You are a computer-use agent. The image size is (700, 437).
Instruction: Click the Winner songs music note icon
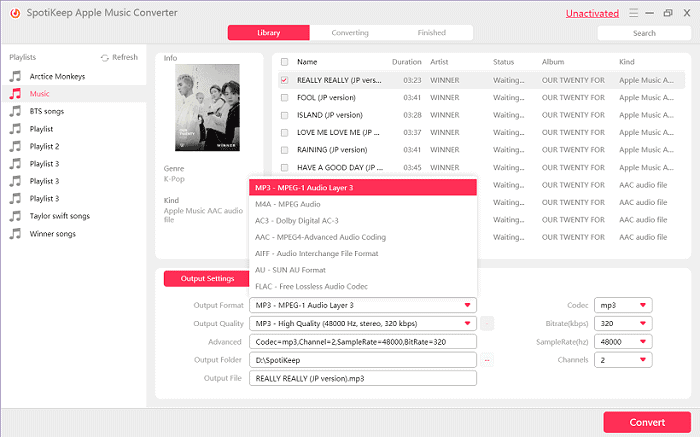[16, 233]
